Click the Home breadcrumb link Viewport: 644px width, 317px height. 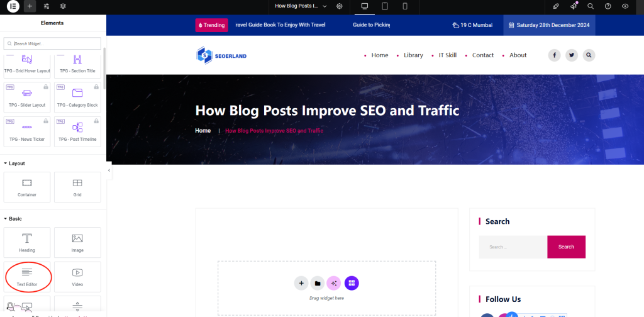[x=203, y=131]
